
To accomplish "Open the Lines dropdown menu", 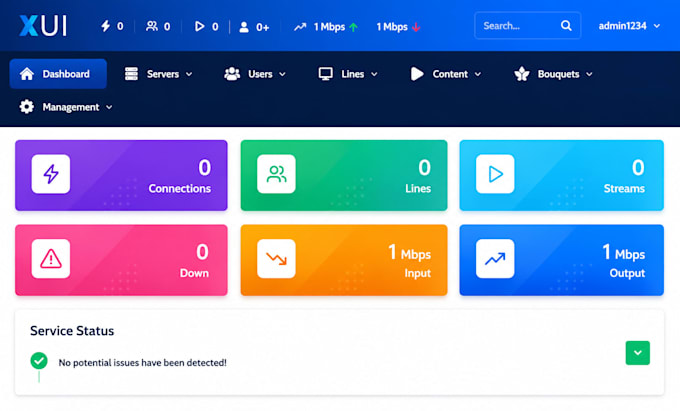I will [x=348, y=74].
